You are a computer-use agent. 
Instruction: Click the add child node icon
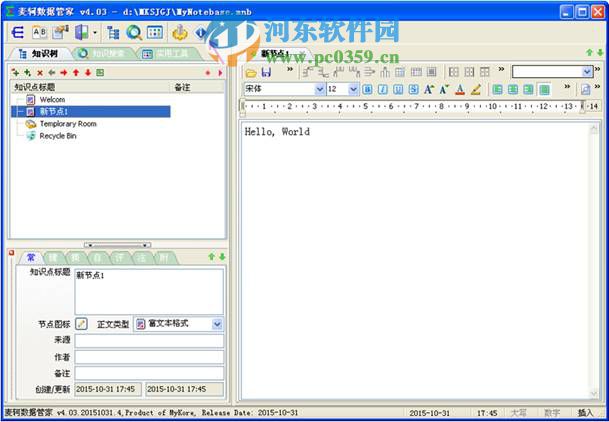click(x=28, y=73)
